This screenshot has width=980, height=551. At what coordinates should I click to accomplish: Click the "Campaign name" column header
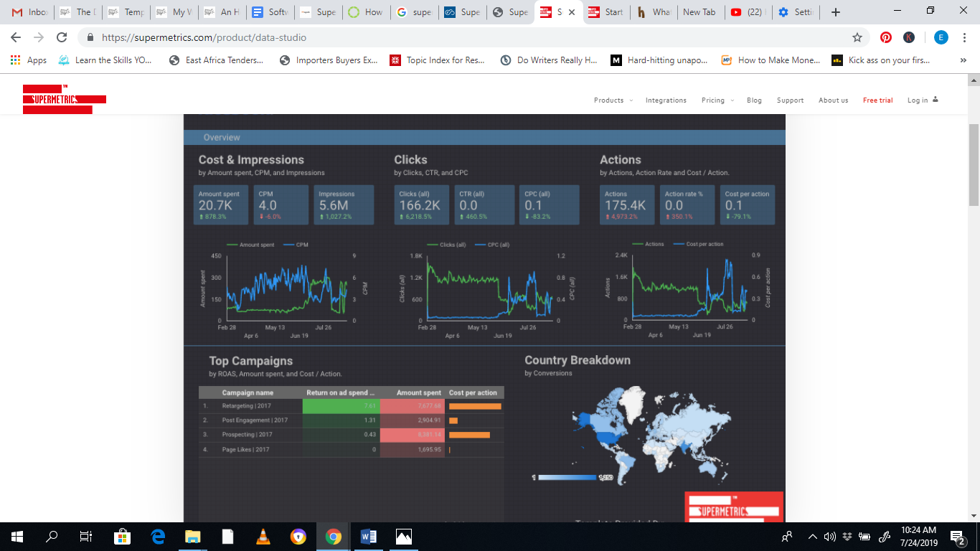coord(248,393)
